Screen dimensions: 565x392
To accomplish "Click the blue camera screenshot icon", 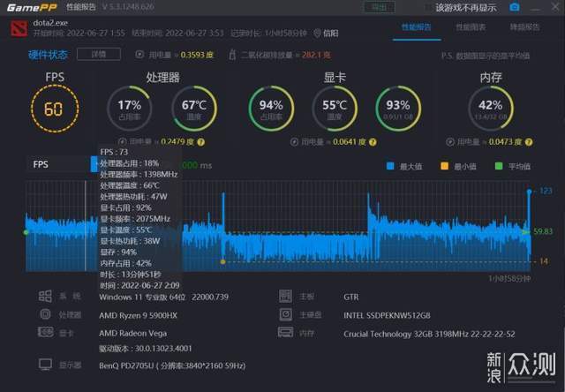I will 515,7.
